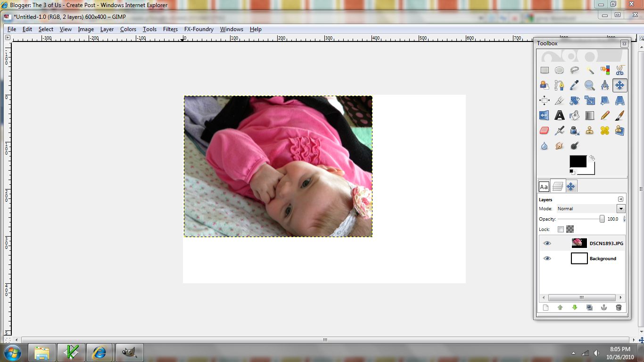The height and width of the screenshot is (362, 644).
Task: Select the Blend gradient tool
Action: pos(590,115)
